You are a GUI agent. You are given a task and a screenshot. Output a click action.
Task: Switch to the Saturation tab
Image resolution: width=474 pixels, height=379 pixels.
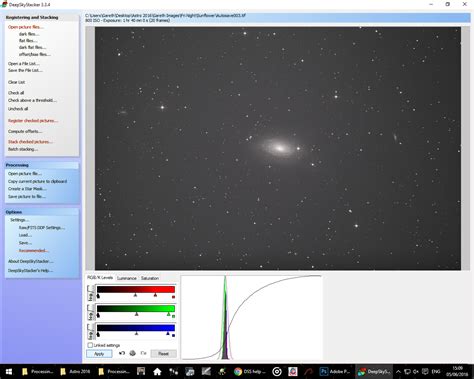coord(150,278)
